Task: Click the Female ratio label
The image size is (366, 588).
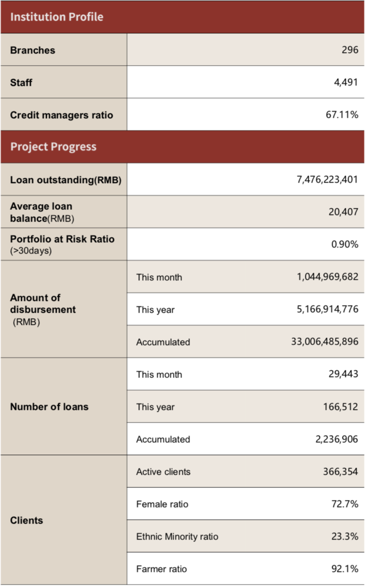Action: [x=162, y=504]
